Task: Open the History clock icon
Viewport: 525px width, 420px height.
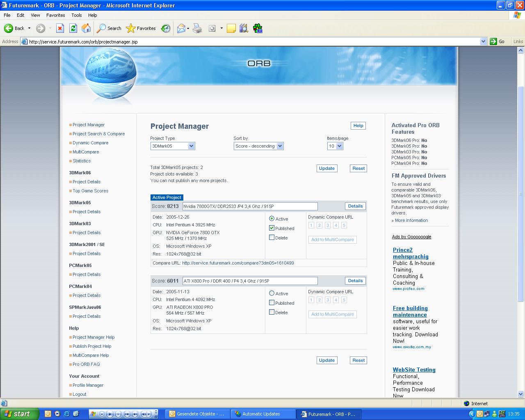Action: coord(166,28)
